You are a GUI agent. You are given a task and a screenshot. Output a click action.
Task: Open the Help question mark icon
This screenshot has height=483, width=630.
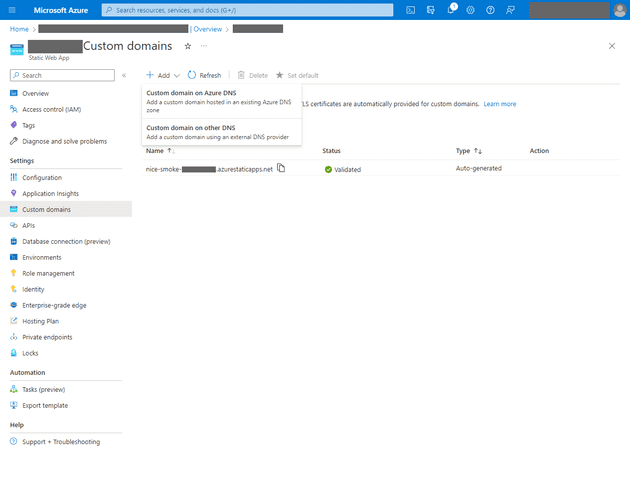coord(490,10)
